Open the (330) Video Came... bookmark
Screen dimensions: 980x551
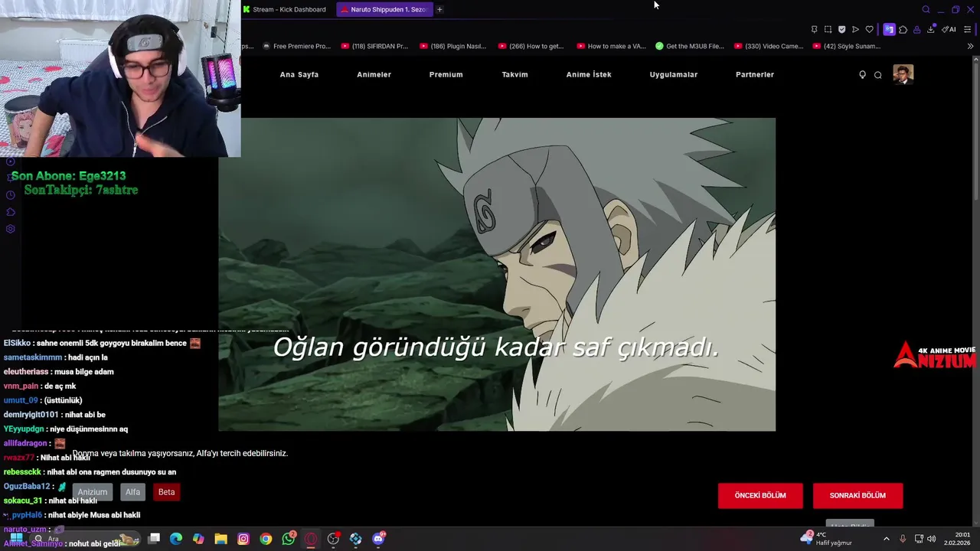[x=769, y=46]
